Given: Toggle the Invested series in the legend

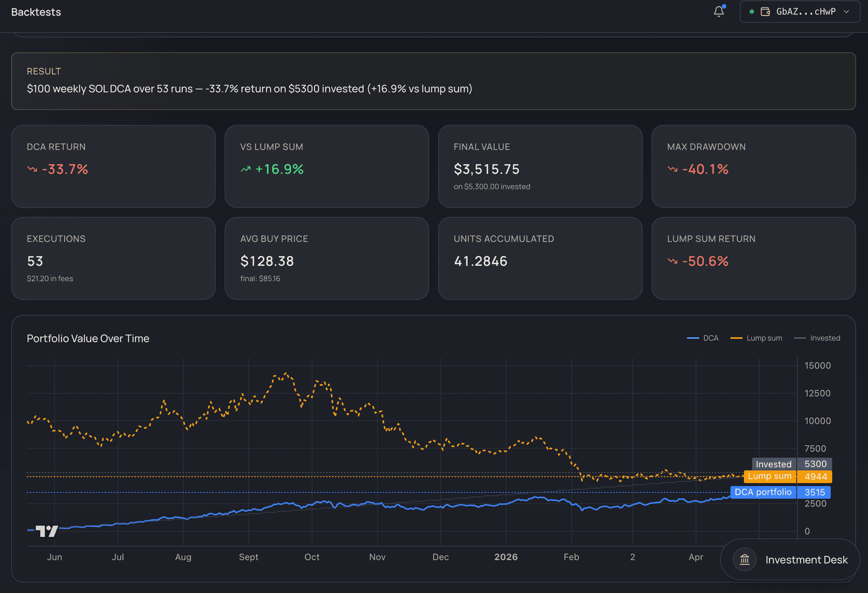Looking at the screenshot, I should (817, 338).
